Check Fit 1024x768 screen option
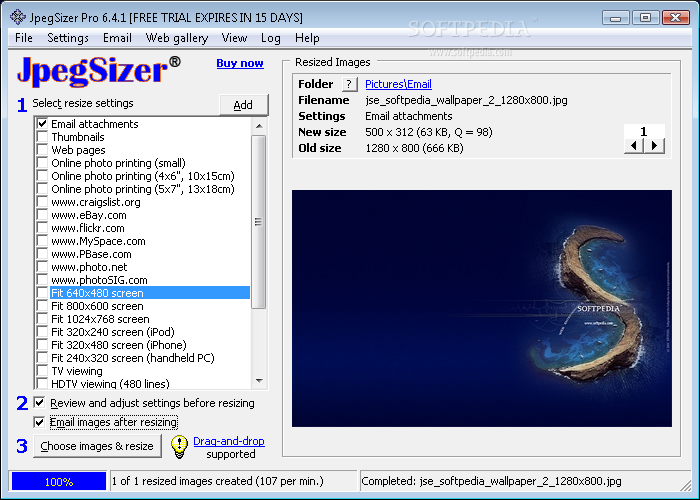 click(x=42, y=318)
